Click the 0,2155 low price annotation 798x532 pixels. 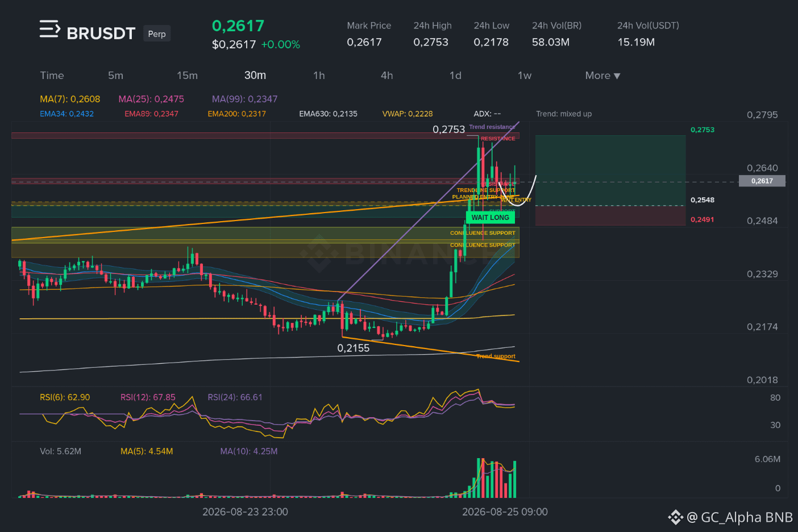(354, 348)
